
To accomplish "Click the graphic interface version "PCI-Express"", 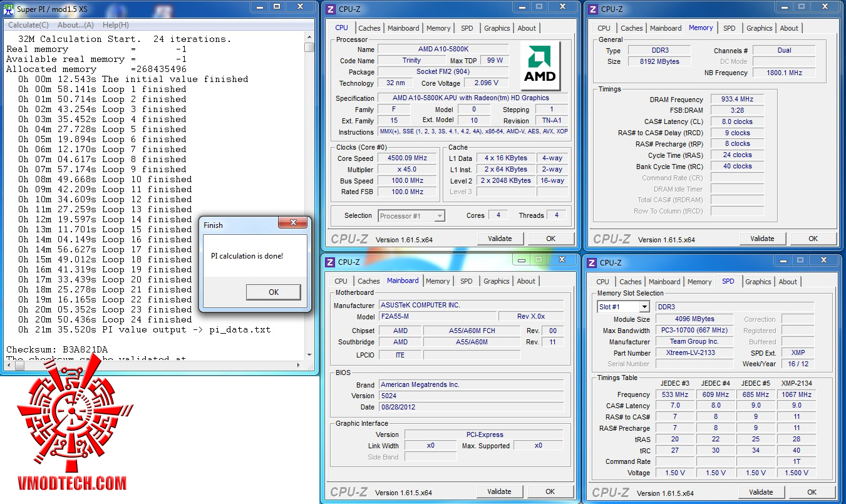I will pos(484,435).
